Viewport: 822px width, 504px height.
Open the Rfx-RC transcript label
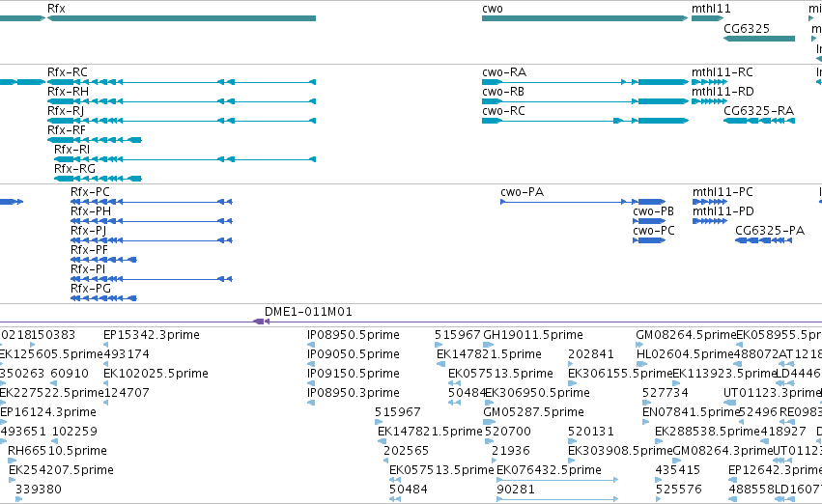(67, 71)
